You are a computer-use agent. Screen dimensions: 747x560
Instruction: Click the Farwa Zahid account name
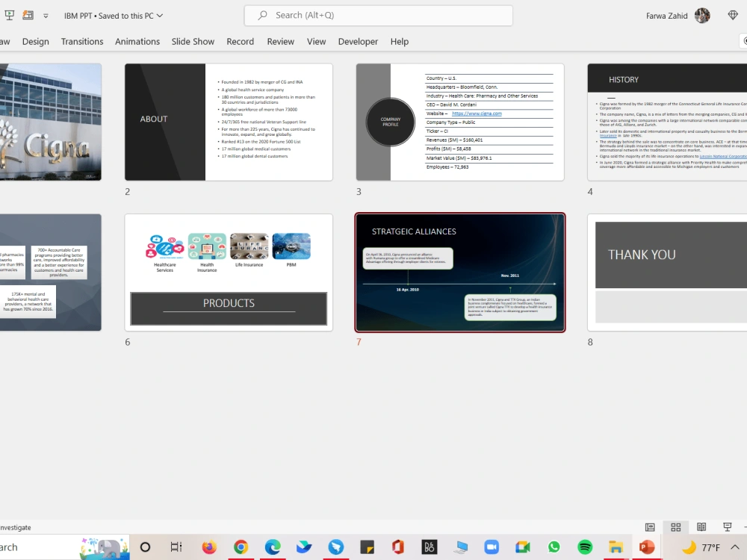point(666,15)
